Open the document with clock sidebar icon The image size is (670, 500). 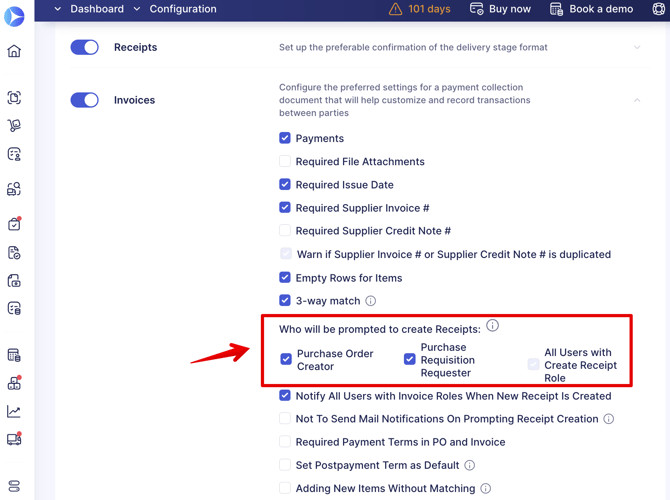click(14, 253)
